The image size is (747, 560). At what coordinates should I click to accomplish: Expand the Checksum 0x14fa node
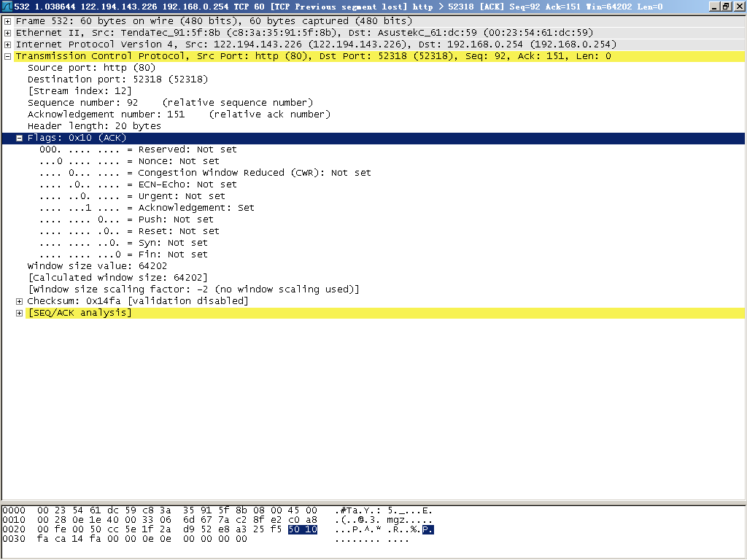click(20, 301)
